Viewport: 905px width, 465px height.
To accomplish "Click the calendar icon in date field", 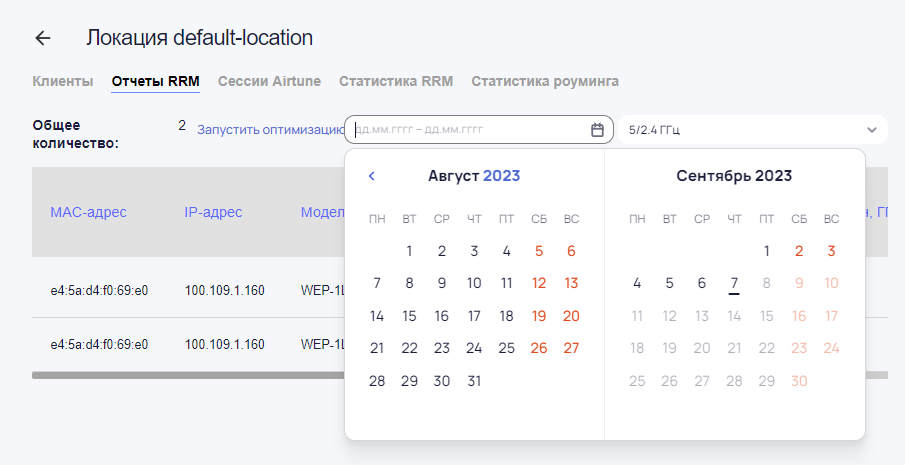I will tap(597, 130).
